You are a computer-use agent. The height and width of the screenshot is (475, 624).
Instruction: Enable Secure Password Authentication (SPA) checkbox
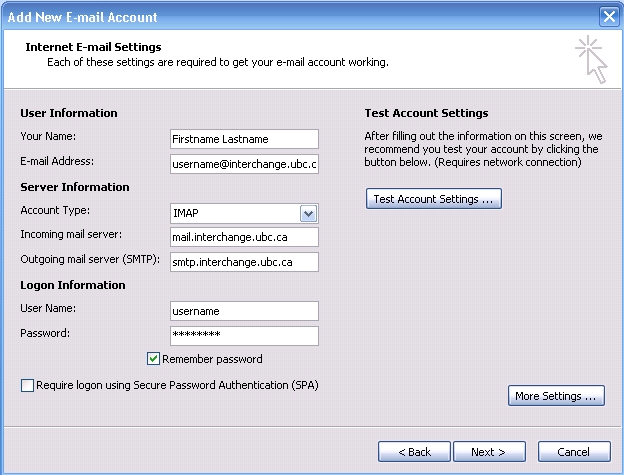coord(27,385)
